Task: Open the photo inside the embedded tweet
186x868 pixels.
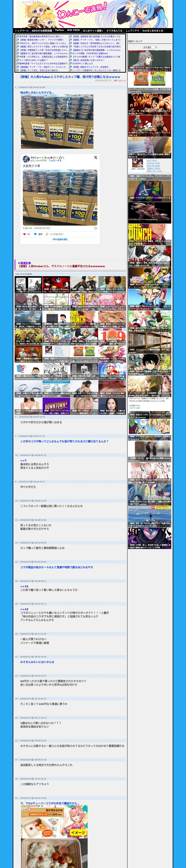Action: [x=60, y=197]
